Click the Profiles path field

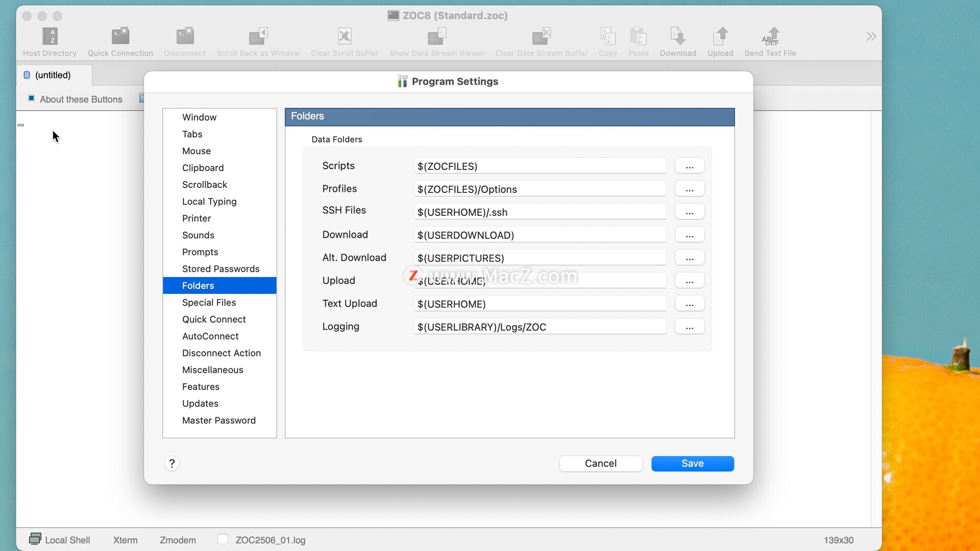[x=540, y=189]
